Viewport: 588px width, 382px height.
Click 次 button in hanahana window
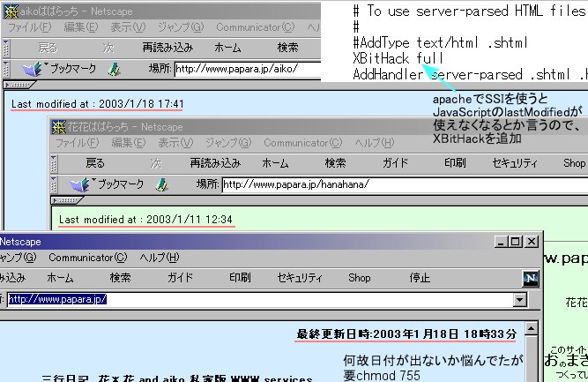(x=155, y=163)
